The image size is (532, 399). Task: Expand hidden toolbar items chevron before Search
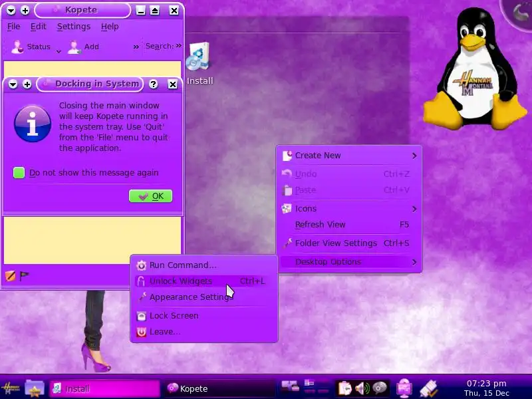(x=136, y=47)
